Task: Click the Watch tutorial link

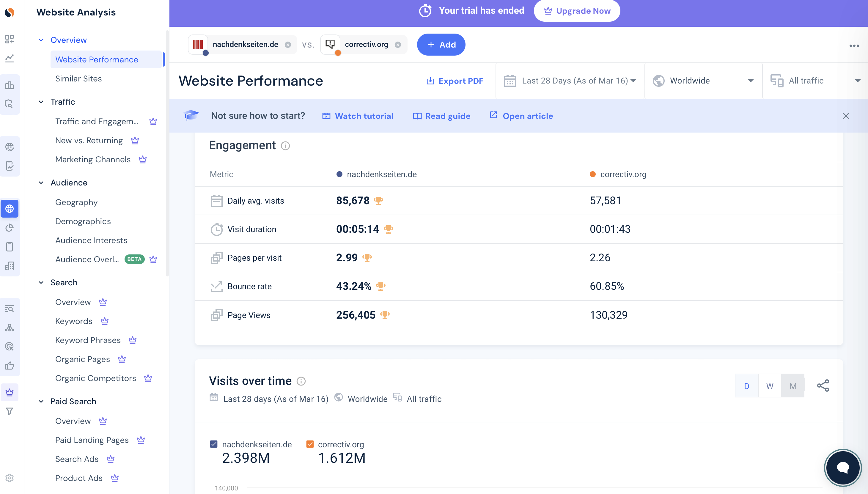Action: [358, 116]
